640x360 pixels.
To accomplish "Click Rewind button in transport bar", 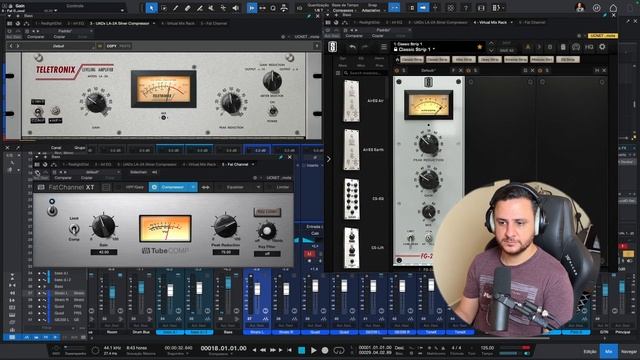I will 263,350.
